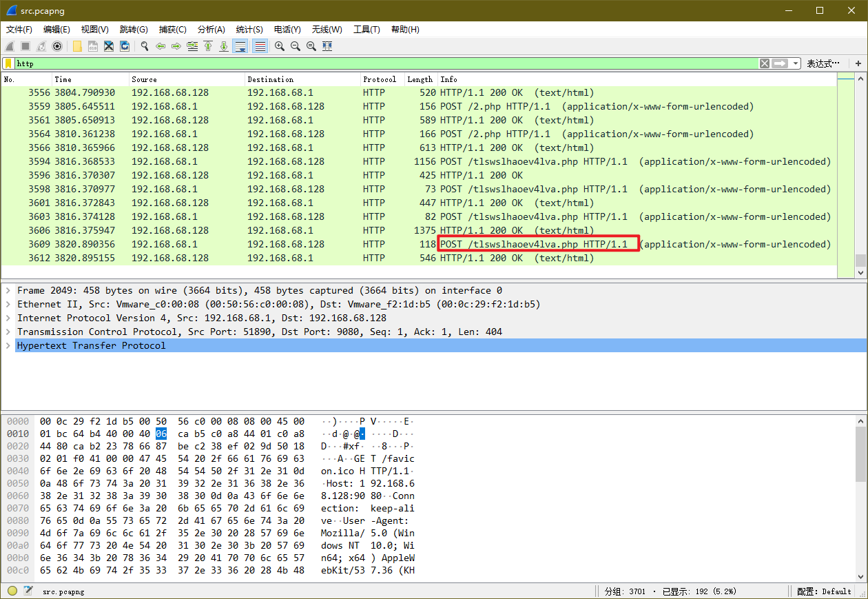The height and width of the screenshot is (599, 868).
Task: Open the 文件(F) menu
Action: (19, 30)
